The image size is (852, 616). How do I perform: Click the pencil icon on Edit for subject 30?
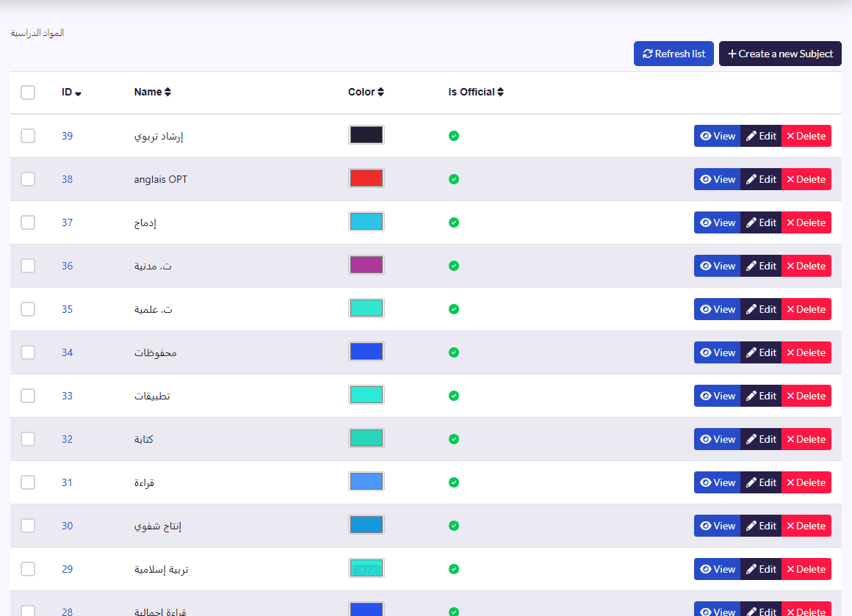[x=751, y=526]
